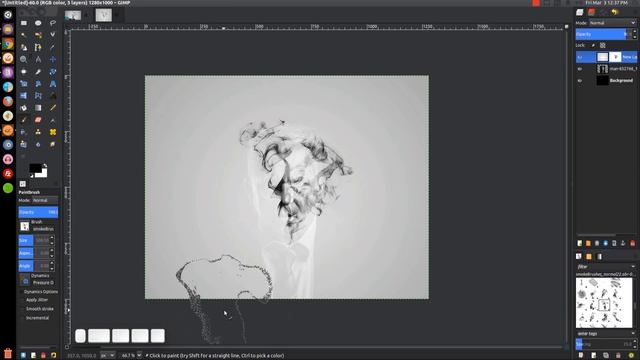
Task: Select the Heal tool
Action: tap(53, 132)
